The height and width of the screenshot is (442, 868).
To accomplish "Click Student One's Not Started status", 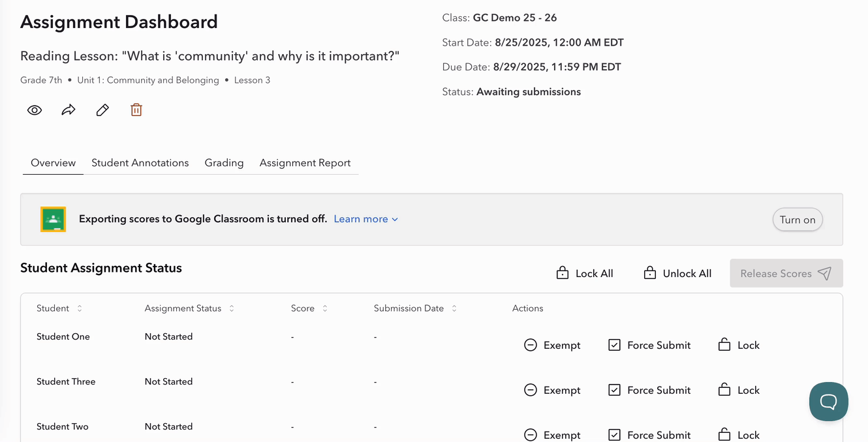I will (x=168, y=337).
